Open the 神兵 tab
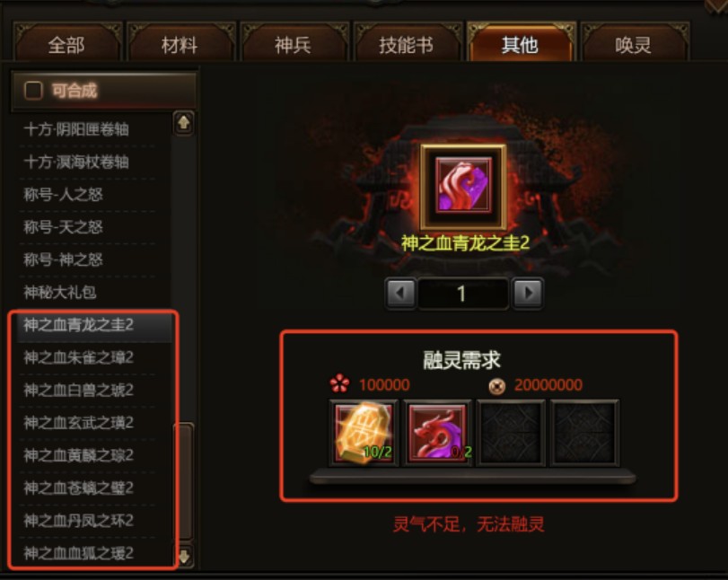 293,45
